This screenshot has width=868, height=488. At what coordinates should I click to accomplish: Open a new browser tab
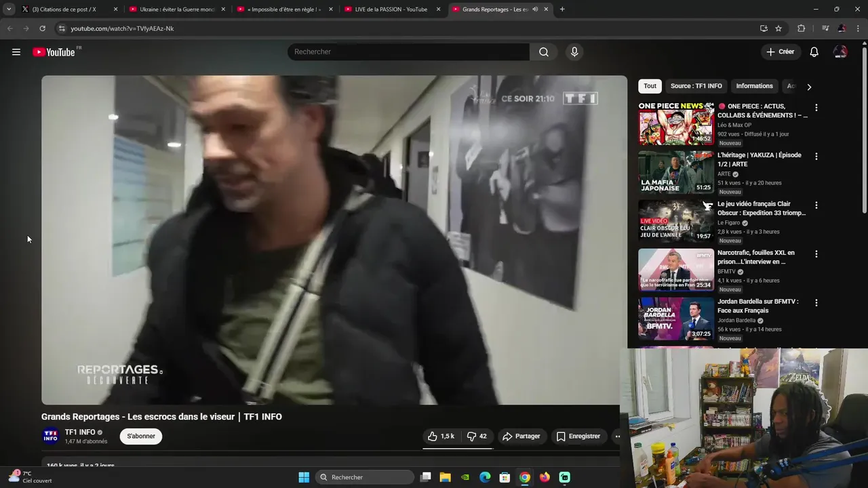(562, 9)
